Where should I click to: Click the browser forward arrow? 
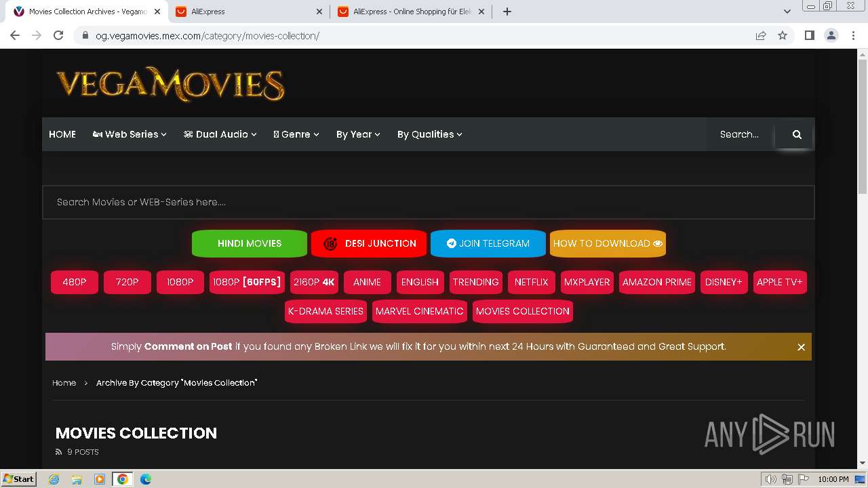(x=37, y=35)
